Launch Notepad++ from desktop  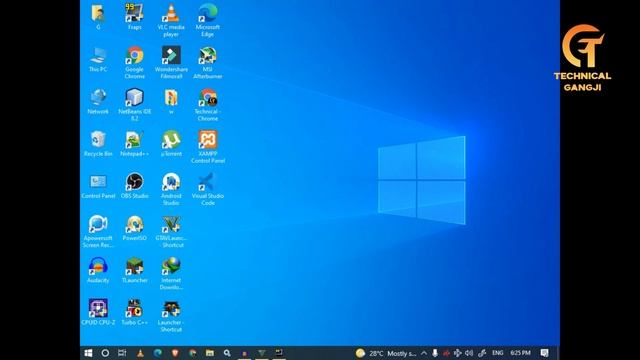pos(134,144)
